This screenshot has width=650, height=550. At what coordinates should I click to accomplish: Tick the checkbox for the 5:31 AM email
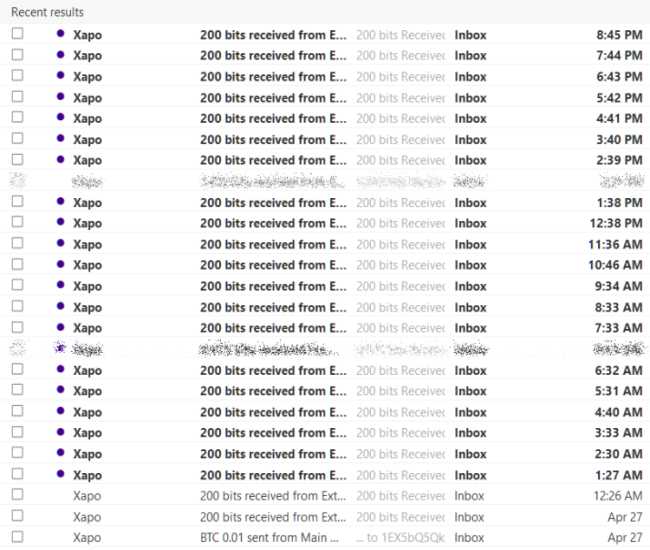coord(17,390)
